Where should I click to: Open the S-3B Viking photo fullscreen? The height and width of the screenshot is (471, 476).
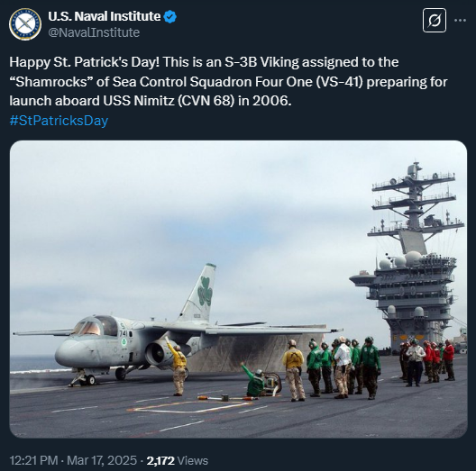tap(238, 289)
